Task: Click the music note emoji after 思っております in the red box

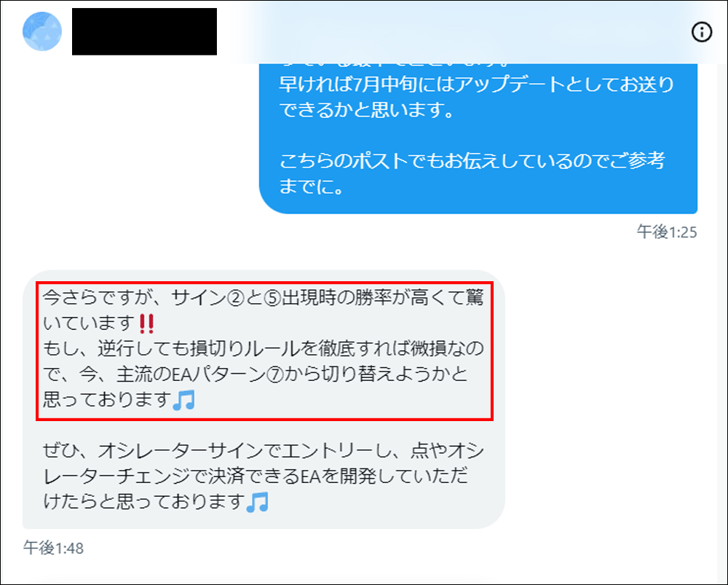Action: [x=184, y=400]
